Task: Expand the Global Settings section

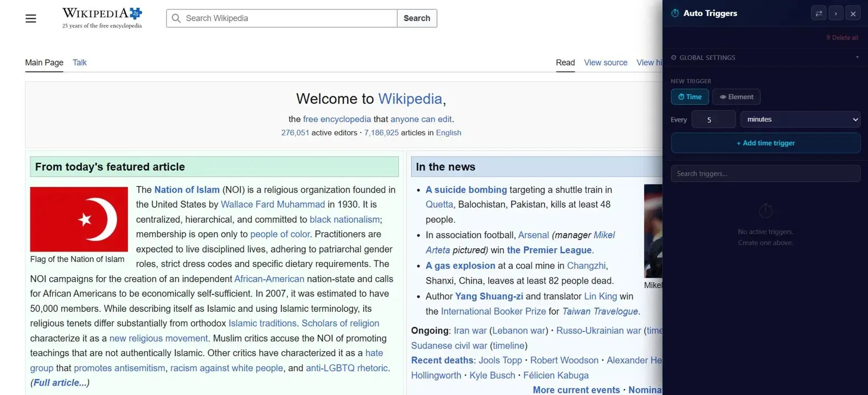Action: point(765,58)
